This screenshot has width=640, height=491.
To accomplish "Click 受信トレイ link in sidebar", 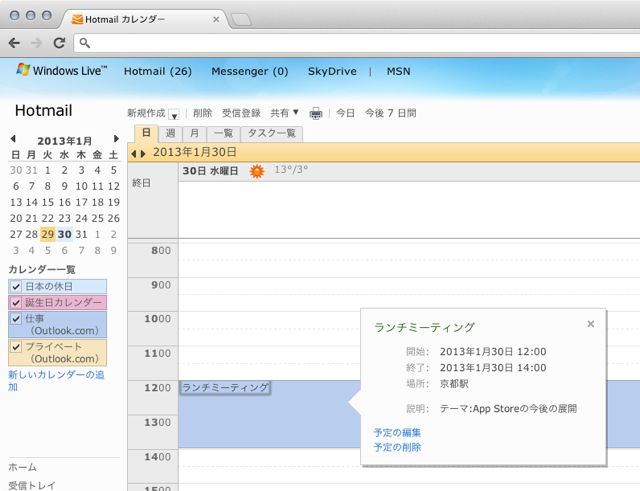I will [32, 485].
